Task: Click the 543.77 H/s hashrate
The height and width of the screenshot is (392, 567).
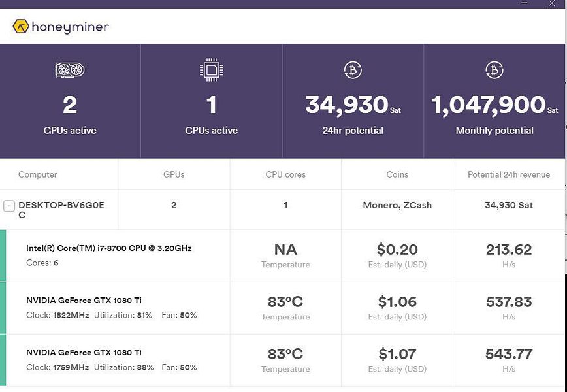Action: [x=509, y=354]
